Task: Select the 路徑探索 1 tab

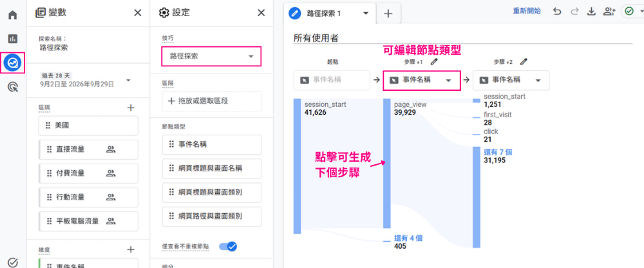Action: coord(328,13)
